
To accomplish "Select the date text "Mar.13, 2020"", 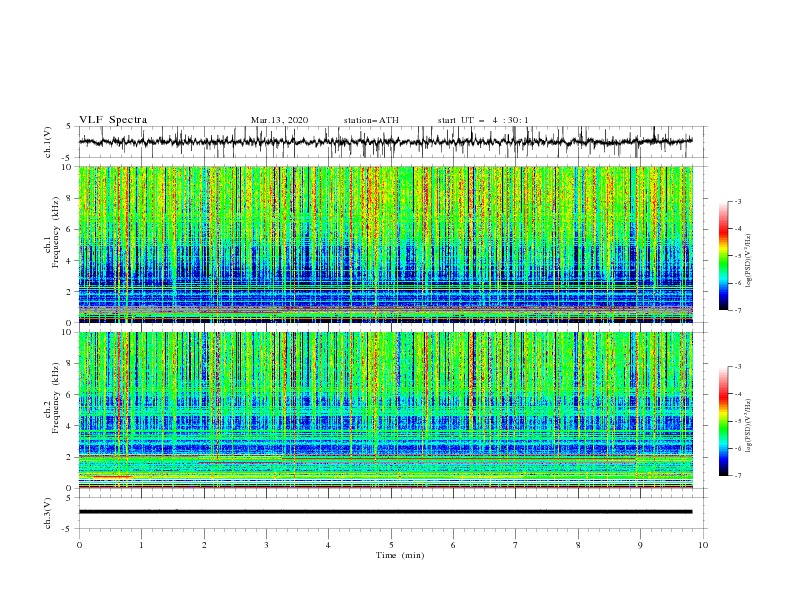I will click(x=279, y=120).
